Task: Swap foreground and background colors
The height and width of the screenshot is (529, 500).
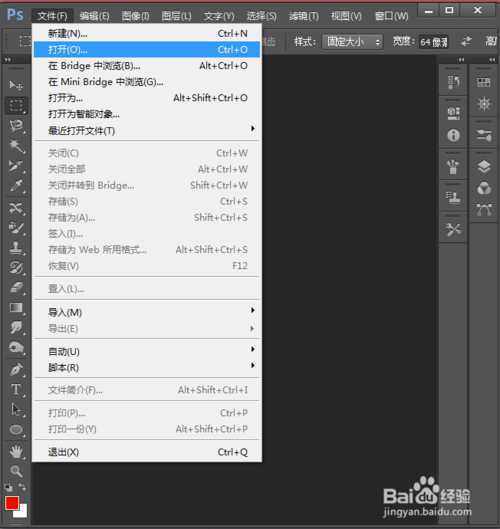Action: click(22, 486)
